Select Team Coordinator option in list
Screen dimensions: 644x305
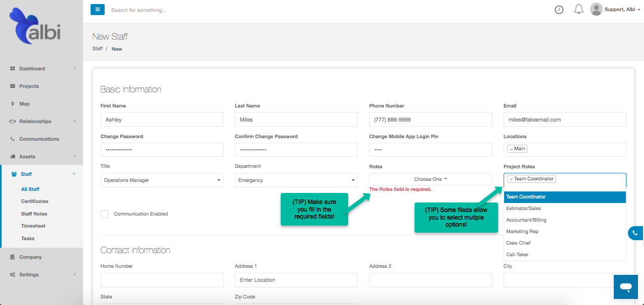coord(565,197)
